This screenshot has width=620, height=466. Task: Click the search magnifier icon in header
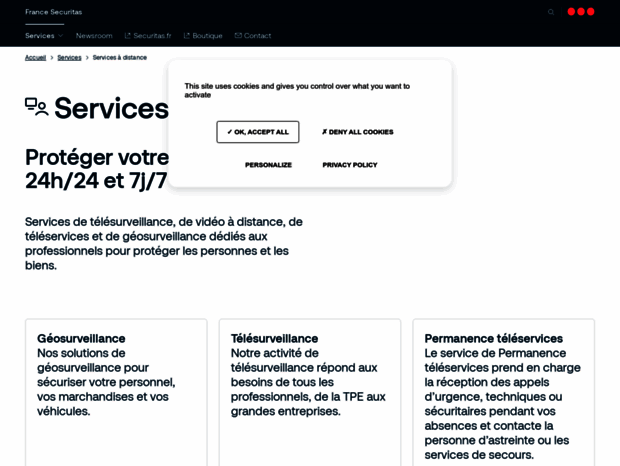(x=551, y=12)
